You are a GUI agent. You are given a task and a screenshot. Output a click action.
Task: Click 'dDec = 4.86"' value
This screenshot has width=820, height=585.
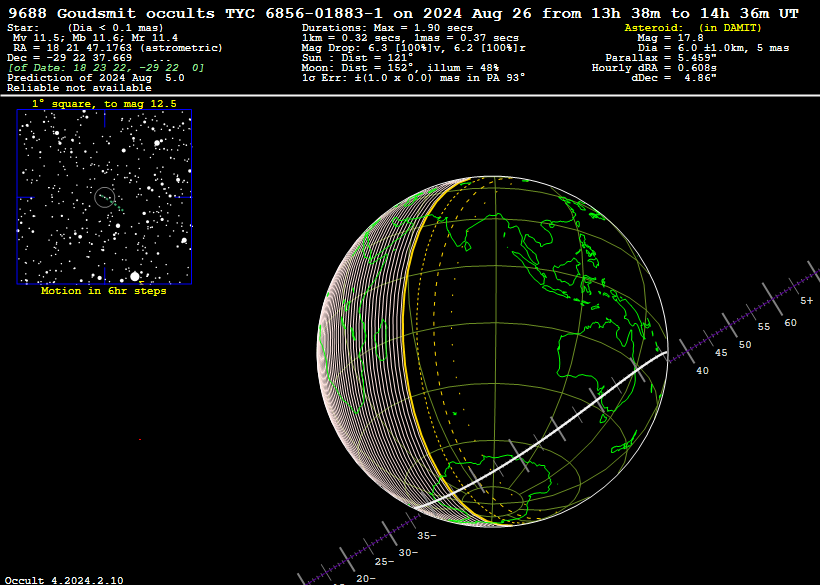(674, 77)
